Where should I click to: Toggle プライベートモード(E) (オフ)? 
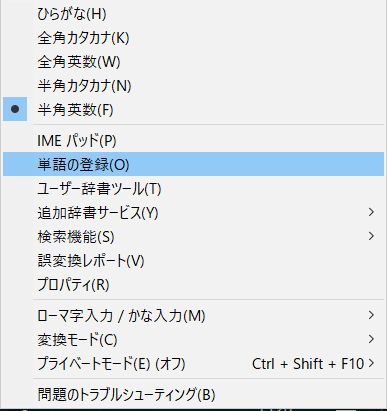[x=193, y=364]
